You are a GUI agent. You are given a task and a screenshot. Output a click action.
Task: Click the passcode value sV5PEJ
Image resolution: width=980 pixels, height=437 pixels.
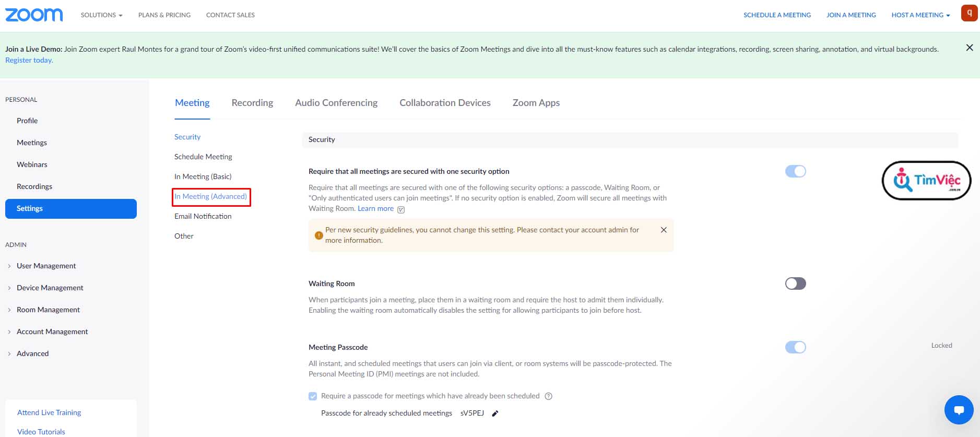click(472, 413)
